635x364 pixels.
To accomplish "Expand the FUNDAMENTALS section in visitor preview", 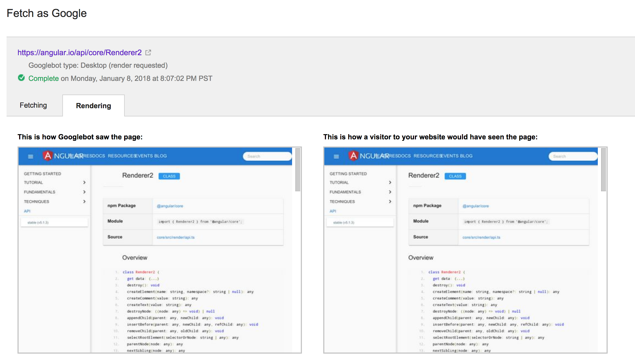I will click(x=346, y=192).
